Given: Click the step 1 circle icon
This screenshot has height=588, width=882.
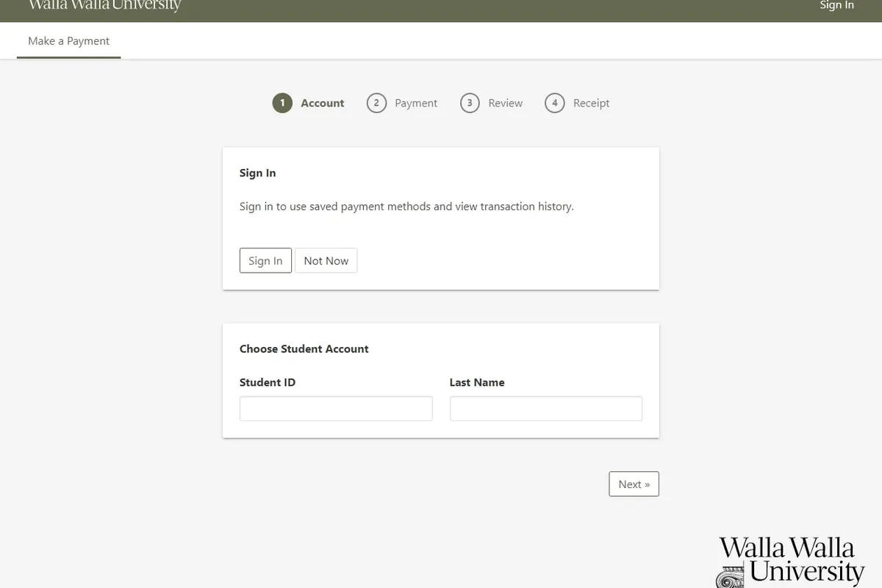Looking at the screenshot, I should click(282, 103).
